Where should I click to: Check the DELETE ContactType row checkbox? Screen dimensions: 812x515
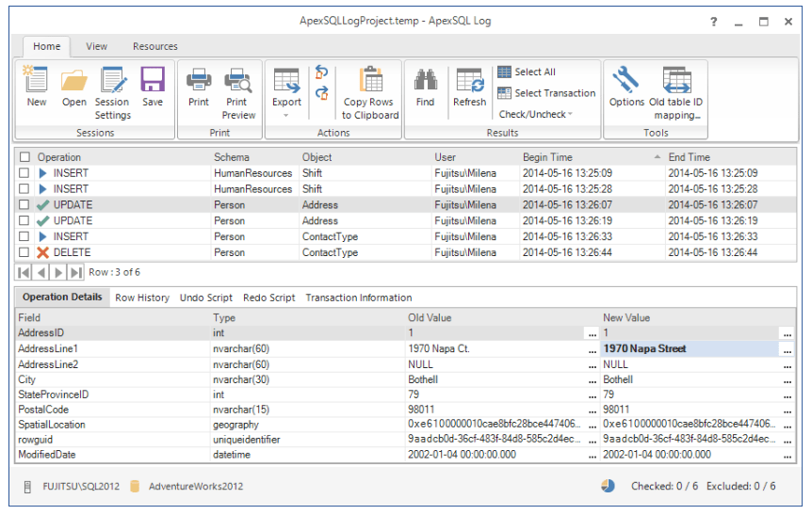24,252
